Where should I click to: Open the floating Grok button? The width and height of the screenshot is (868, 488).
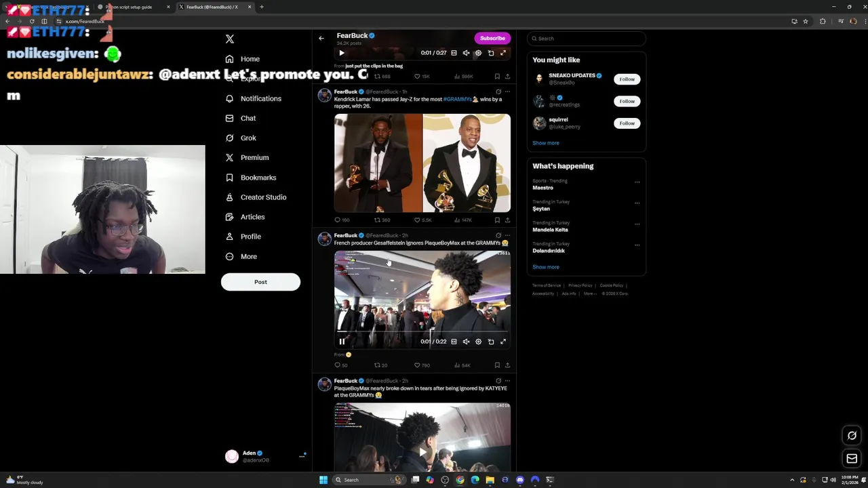(852, 436)
